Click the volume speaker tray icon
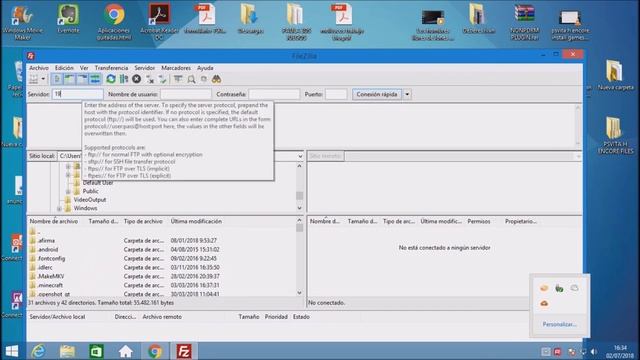Image resolution: width=640 pixels, height=360 pixels. pos(594,351)
